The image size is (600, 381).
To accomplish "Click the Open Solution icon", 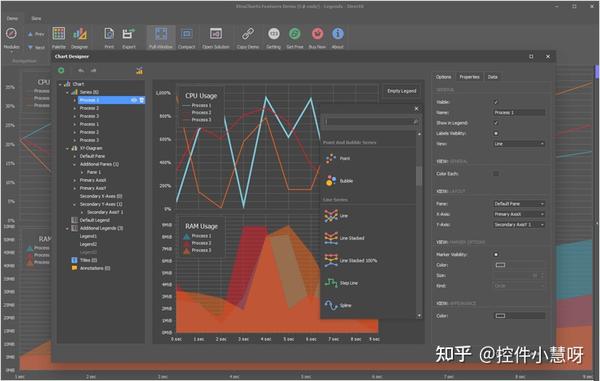I will [216, 34].
